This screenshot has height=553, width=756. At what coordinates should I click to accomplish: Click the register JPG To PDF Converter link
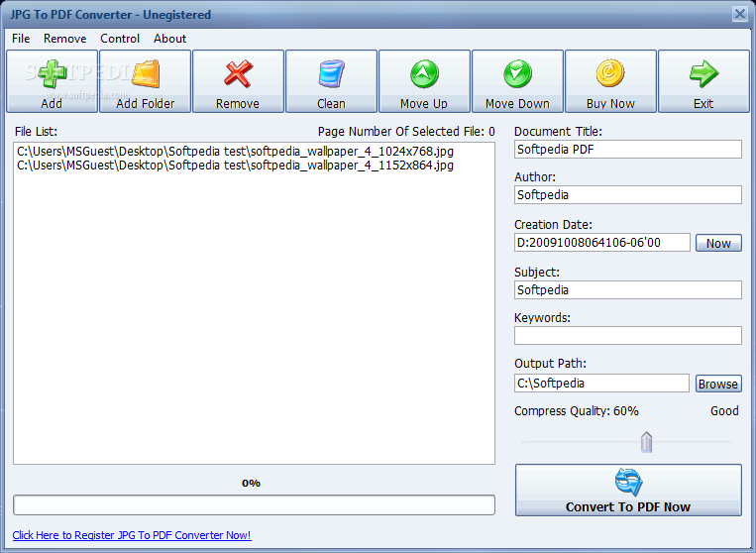132,535
